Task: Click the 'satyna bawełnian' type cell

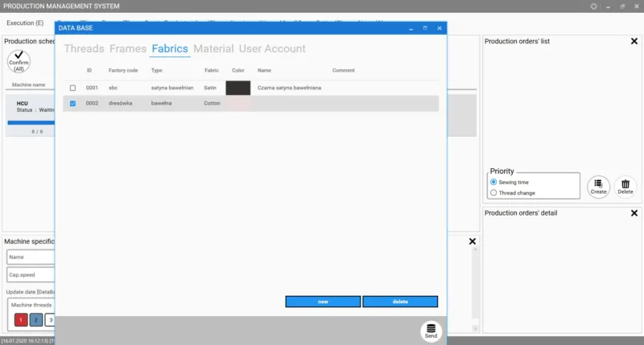Action: pos(172,88)
